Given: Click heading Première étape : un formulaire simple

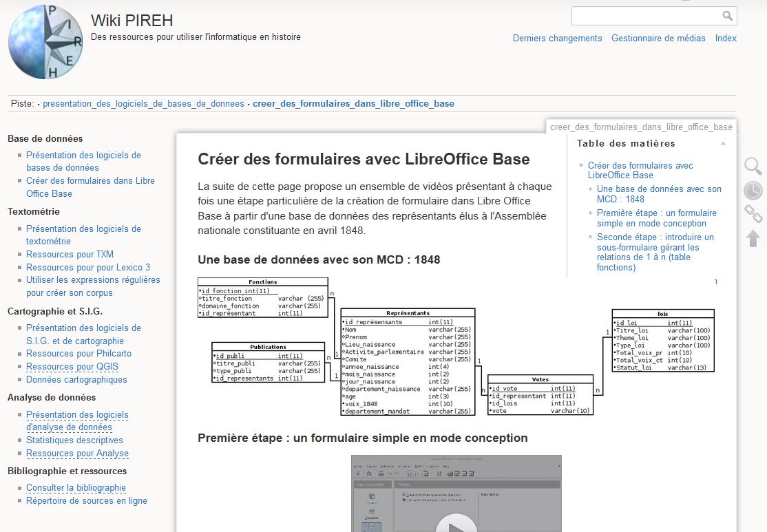Looking at the screenshot, I should [x=362, y=438].
